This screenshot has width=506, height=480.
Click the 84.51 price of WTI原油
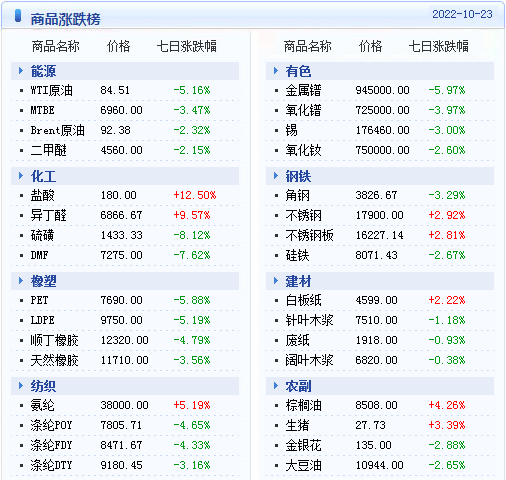(115, 90)
